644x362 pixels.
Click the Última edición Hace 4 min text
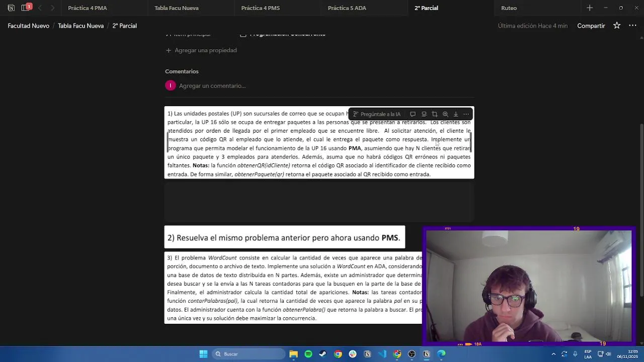(x=532, y=26)
